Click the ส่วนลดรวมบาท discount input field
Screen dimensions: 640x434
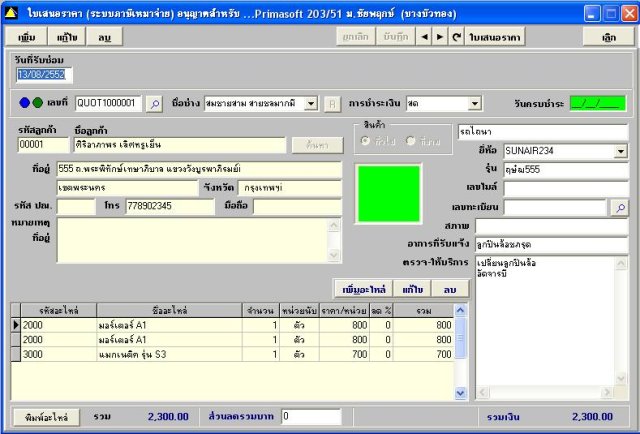point(311,416)
